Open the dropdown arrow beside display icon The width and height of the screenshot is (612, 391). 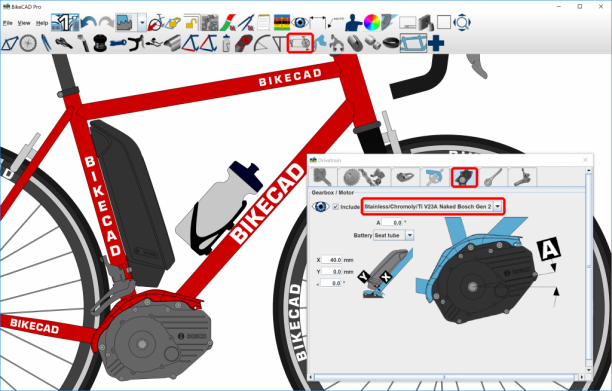[x=142, y=23]
